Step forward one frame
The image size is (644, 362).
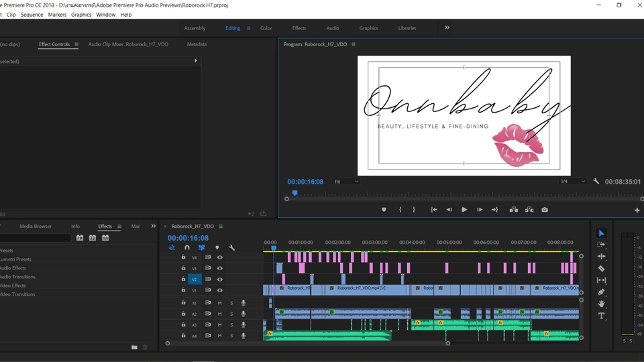[x=479, y=210]
